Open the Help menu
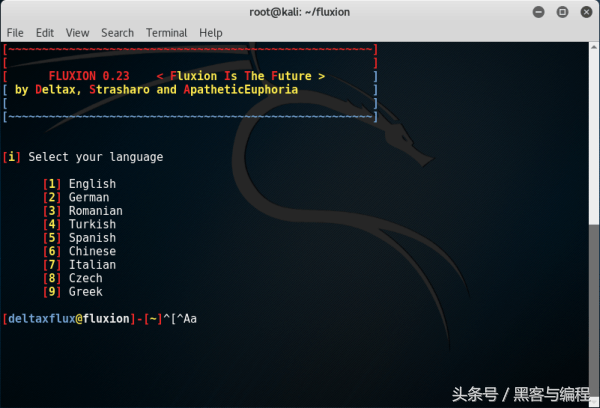Screen dimensions: 600x408 pyautogui.click(x=210, y=33)
